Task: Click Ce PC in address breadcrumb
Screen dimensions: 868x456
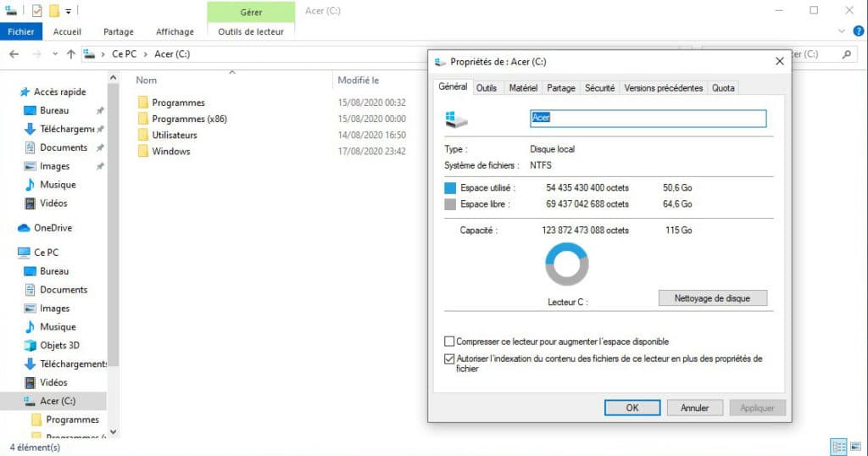Action: [x=124, y=53]
